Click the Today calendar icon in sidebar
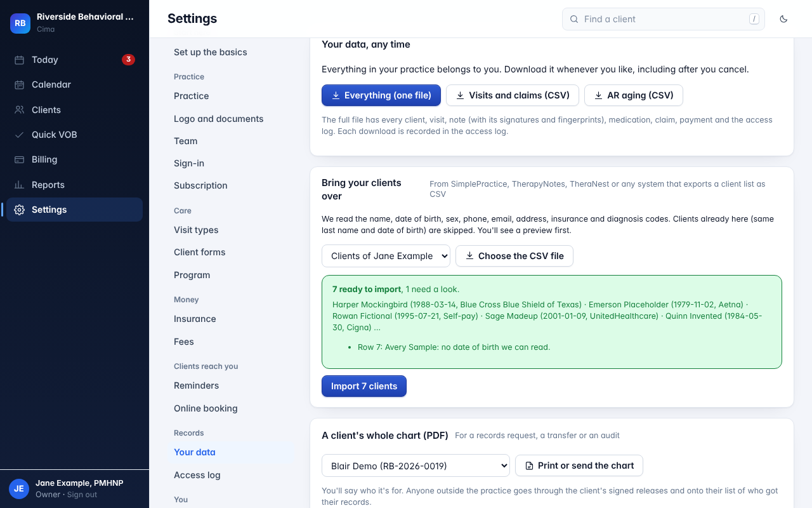This screenshot has width=812, height=508. [x=20, y=60]
